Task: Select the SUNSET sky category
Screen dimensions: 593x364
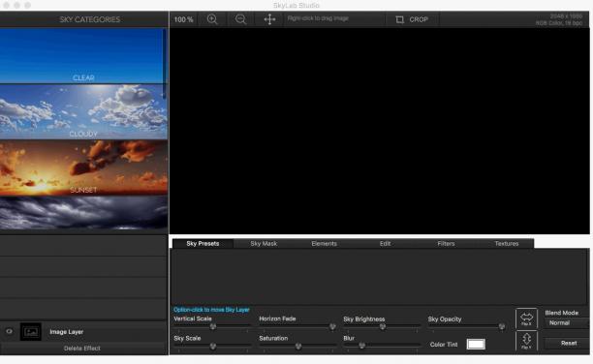Action: click(x=83, y=167)
